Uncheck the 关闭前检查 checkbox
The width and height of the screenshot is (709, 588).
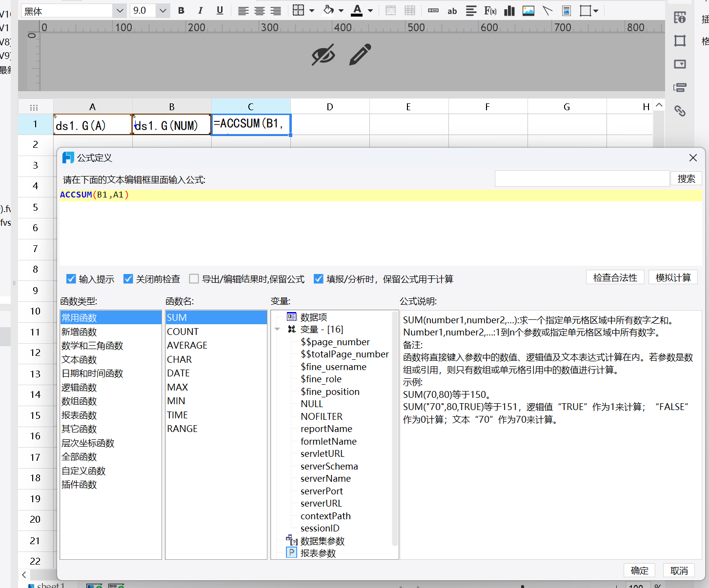coord(128,279)
